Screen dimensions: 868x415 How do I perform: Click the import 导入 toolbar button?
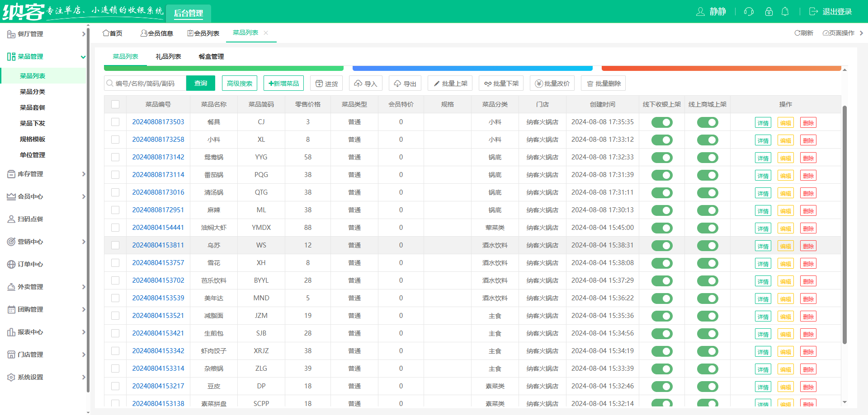(365, 84)
